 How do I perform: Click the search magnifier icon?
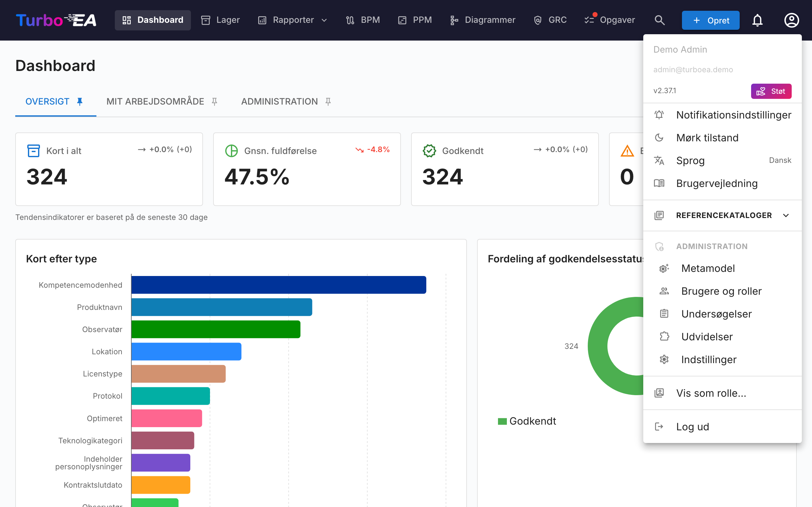(659, 20)
